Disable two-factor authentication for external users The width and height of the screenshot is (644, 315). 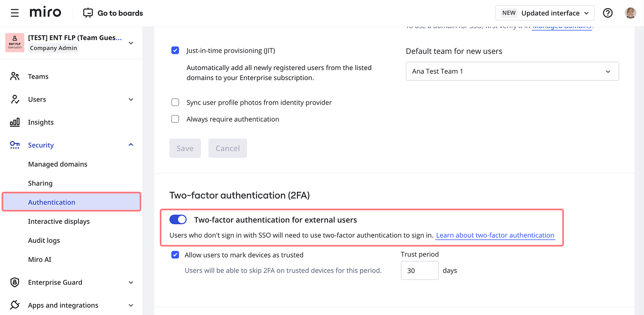pyautogui.click(x=178, y=220)
